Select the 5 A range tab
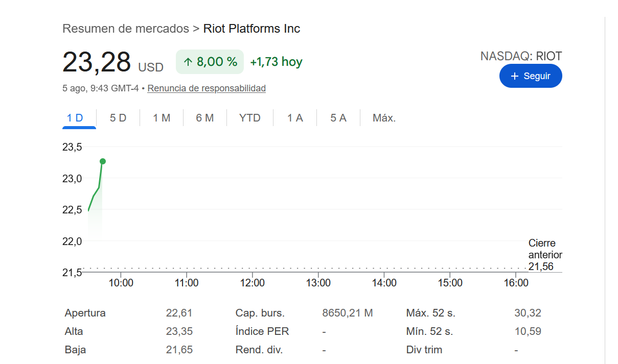The height and width of the screenshot is (364, 618). 338,118
